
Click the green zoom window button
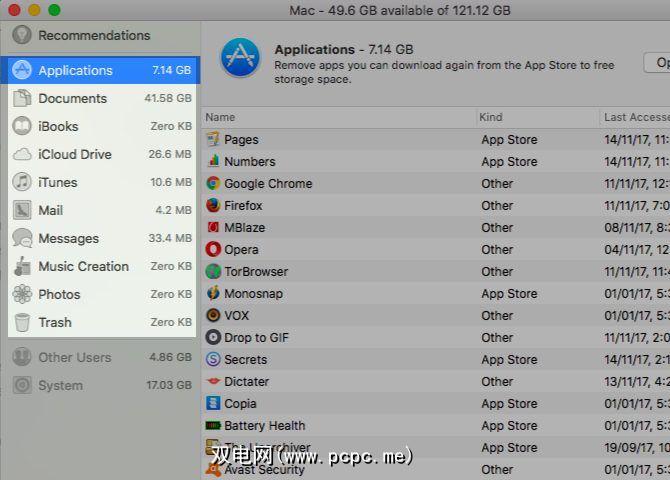coord(54,9)
